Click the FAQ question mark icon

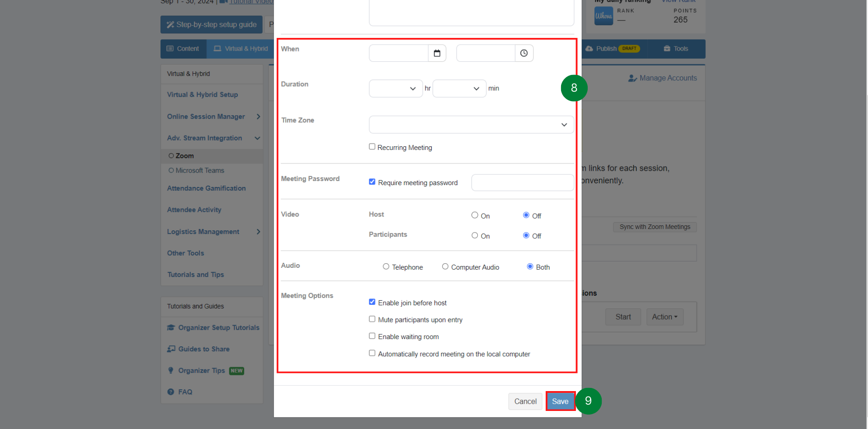171,392
